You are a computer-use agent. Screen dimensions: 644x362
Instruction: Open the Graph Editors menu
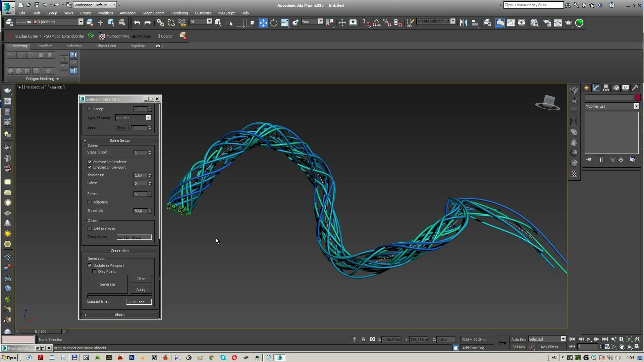(153, 13)
